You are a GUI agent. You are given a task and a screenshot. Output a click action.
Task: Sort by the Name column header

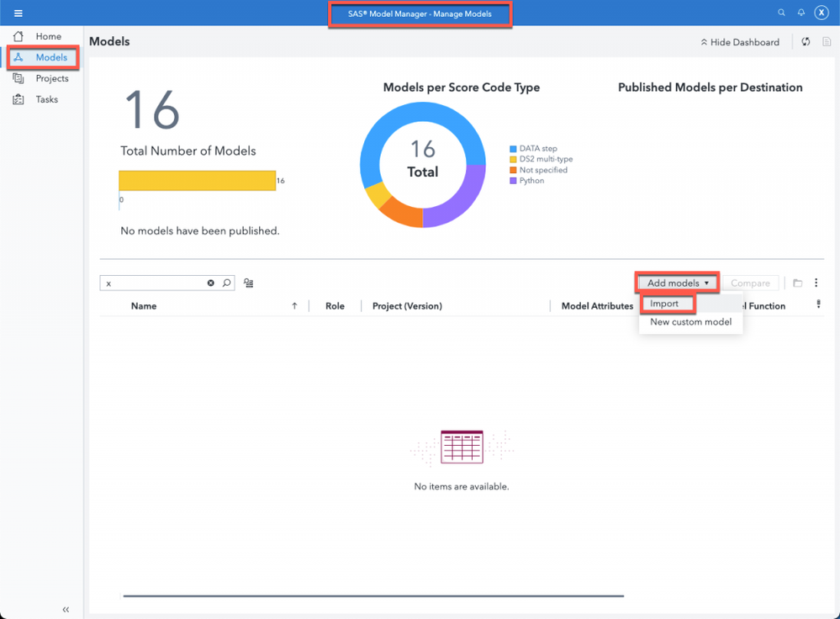tap(144, 306)
